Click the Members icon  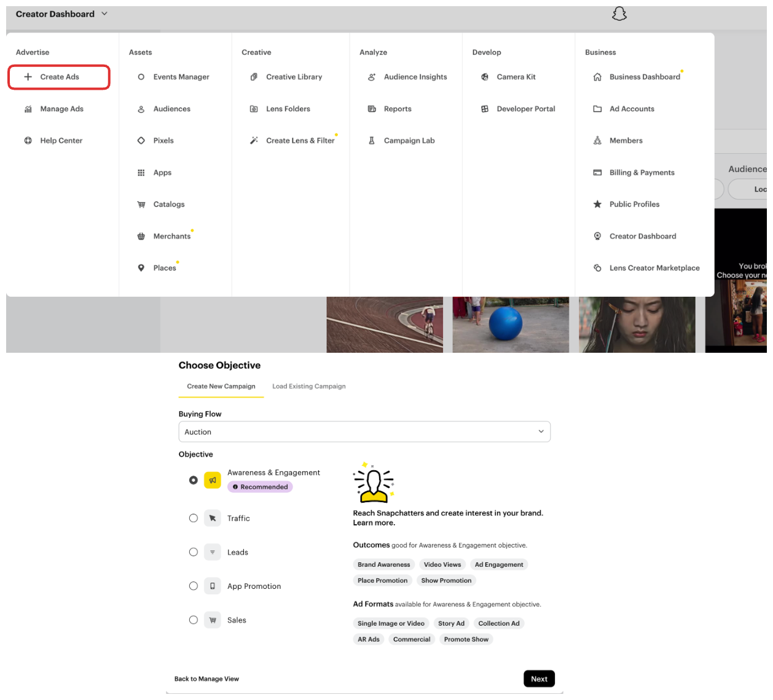597,141
